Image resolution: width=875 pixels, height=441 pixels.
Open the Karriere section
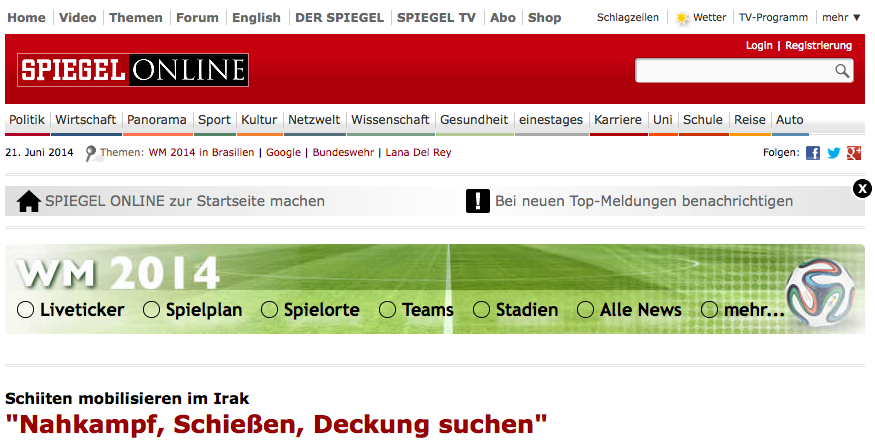coord(618,119)
